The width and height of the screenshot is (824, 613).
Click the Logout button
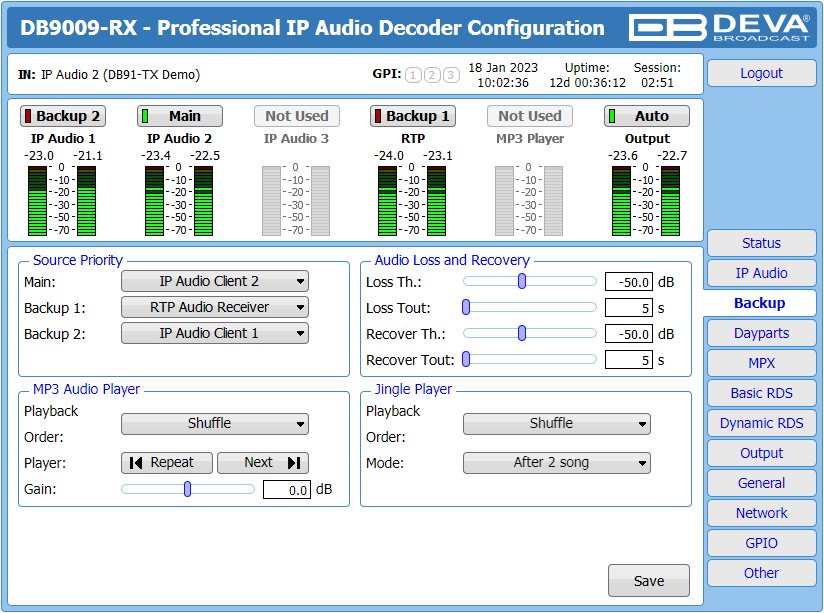(761, 73)
